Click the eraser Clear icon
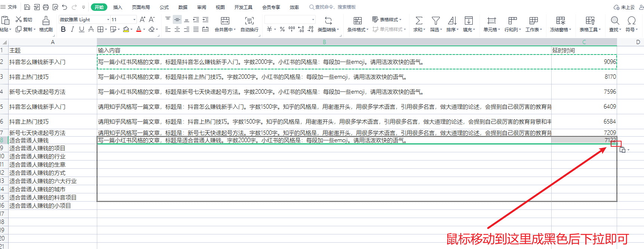Screen dimensions: 644x249 pos(151,29)
